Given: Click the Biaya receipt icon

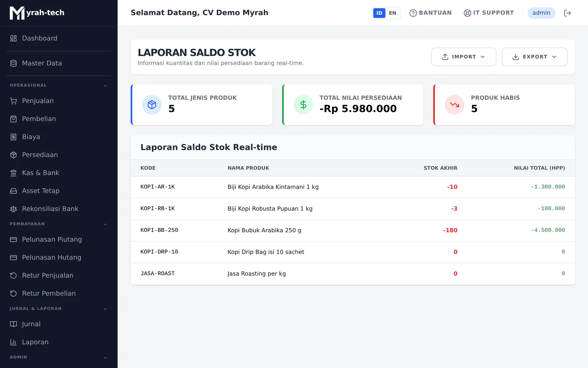Looking at the screenshot, I should (x=13, y=137).
